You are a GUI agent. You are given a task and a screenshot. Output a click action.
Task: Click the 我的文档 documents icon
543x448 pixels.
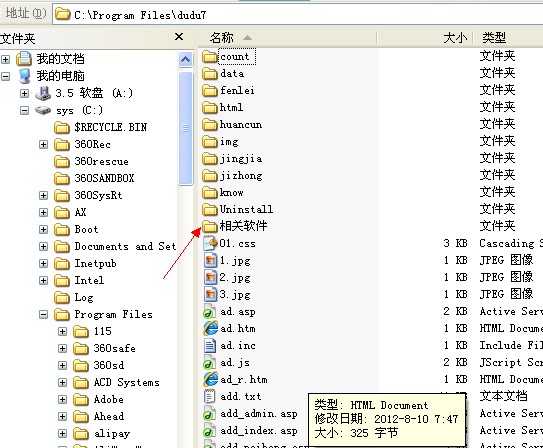click(25, 59)
